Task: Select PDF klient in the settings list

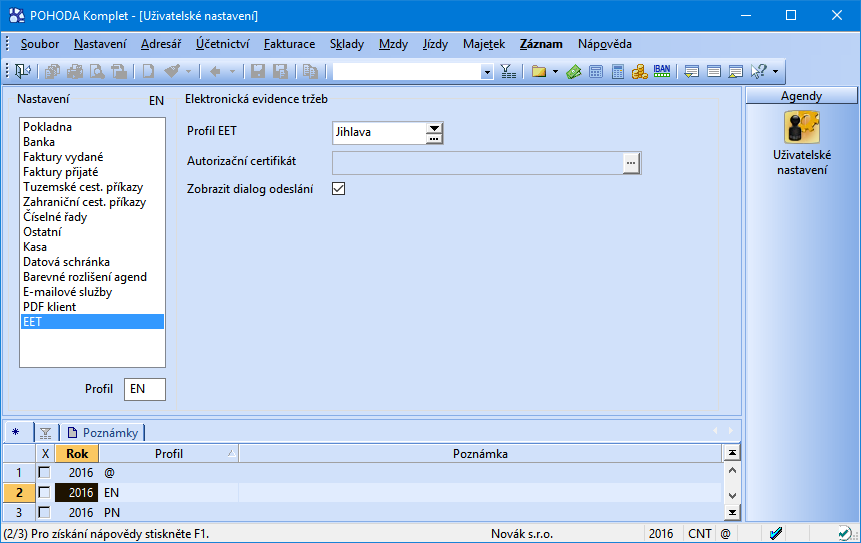Action: point(92,307)
